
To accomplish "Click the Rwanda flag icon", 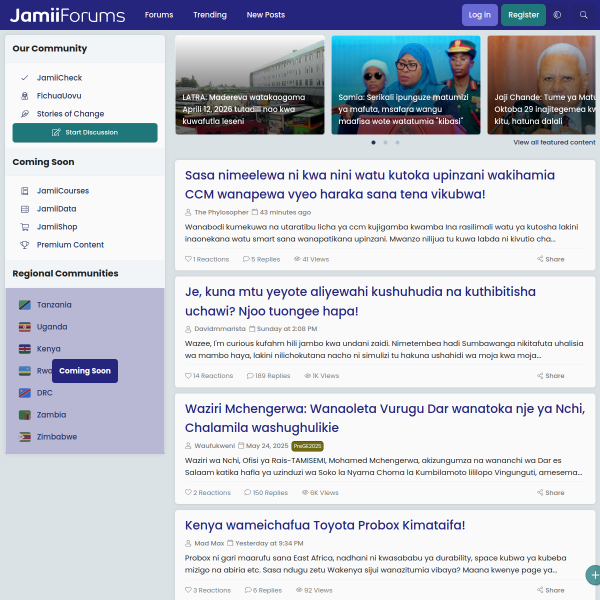I will click(24, 371).
